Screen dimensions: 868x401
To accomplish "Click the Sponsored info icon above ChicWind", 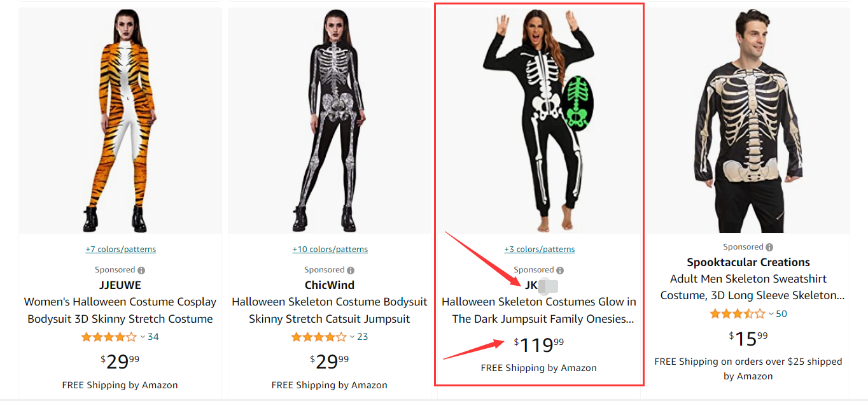I will click(x=351, y=270).
